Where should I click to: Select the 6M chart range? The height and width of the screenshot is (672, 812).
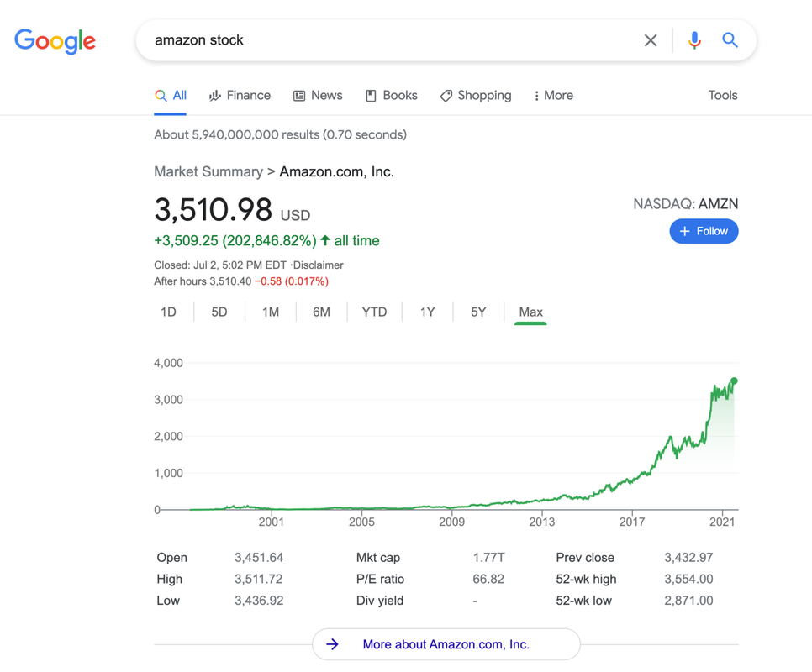321,312
